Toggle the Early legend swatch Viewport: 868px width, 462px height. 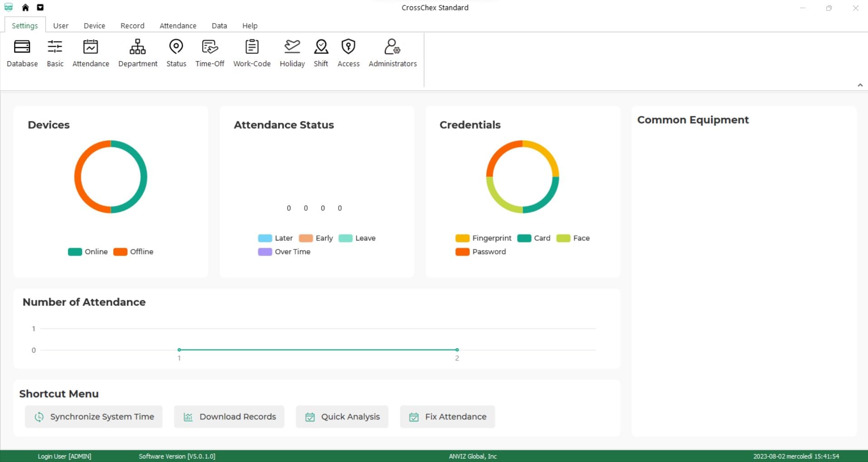tap(306, 238)
